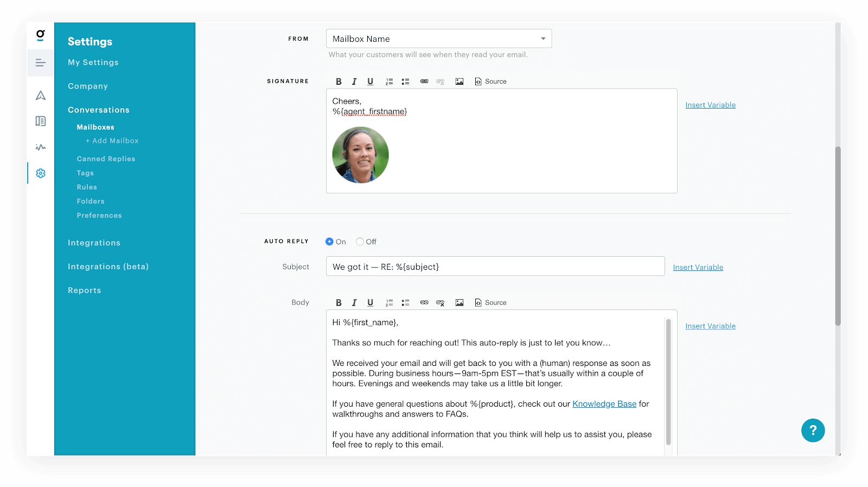Expand Conversations section in Settings sidebar

(99, 110)
